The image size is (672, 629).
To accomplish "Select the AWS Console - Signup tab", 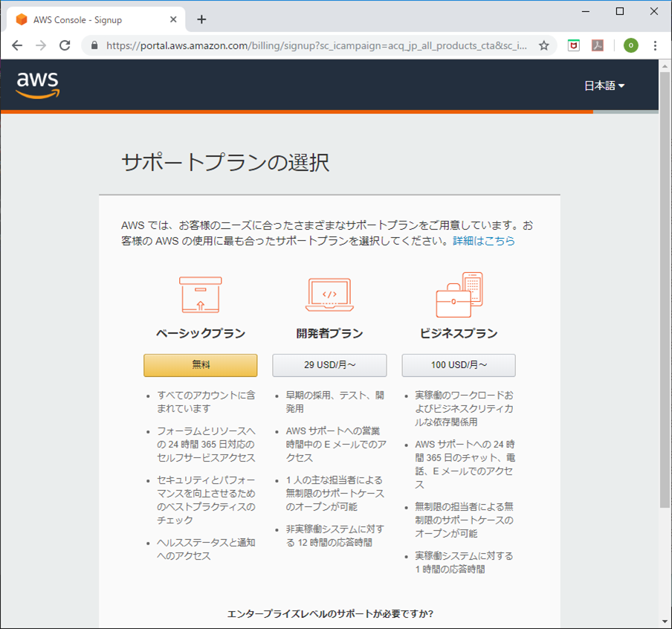I will 96,20.
